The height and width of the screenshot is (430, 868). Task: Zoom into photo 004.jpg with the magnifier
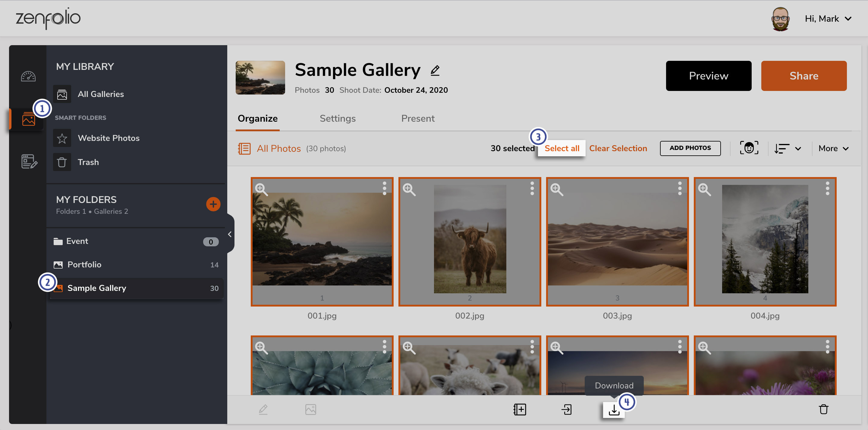tap(704, 190)
